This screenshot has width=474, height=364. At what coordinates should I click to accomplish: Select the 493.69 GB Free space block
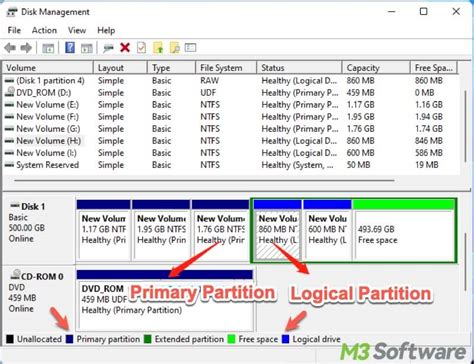point(404,229)
